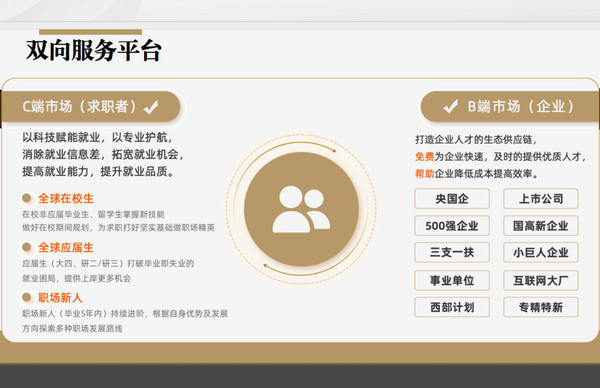Click the line 提高就业能力，提升就业品质

[x=98, y=171]
